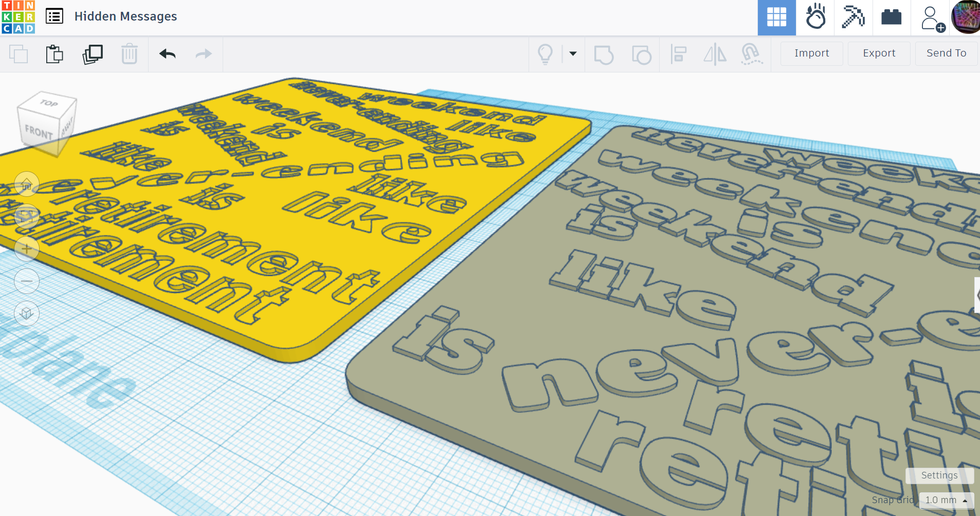Toggle show all lightbulb icon
This screenshot has height=516, width=980.
545,54
